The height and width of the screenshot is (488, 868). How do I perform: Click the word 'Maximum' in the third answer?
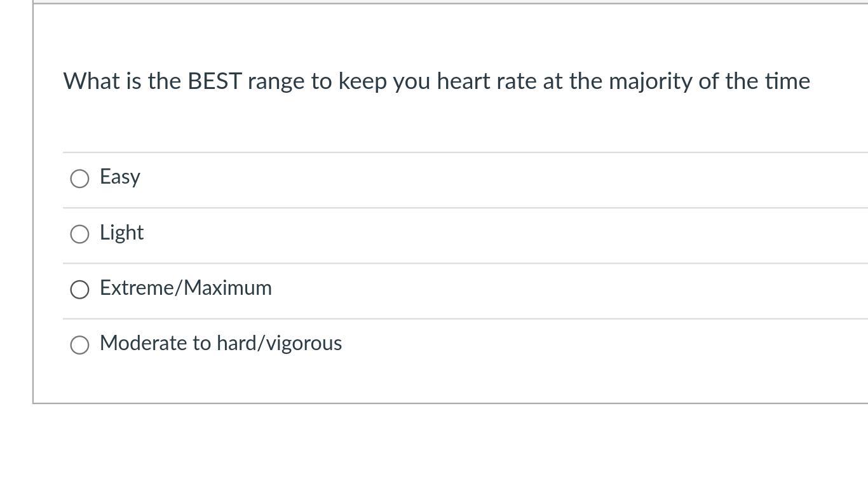click(228, 288)
